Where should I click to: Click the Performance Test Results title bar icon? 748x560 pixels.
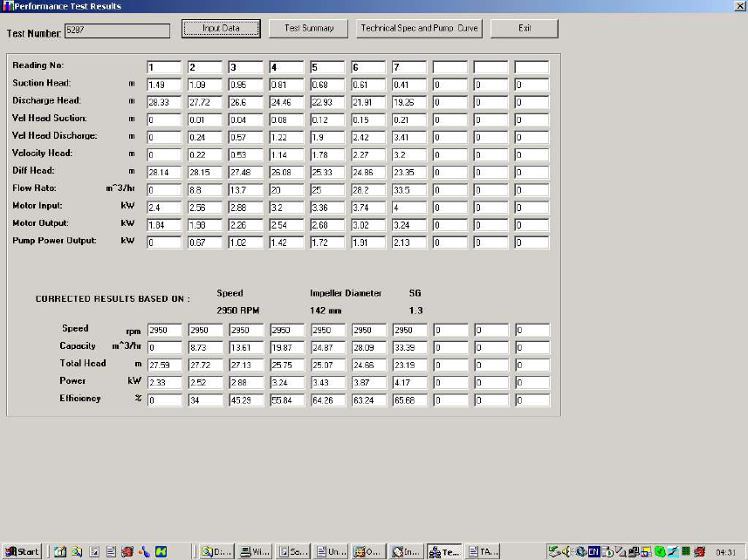8,6
